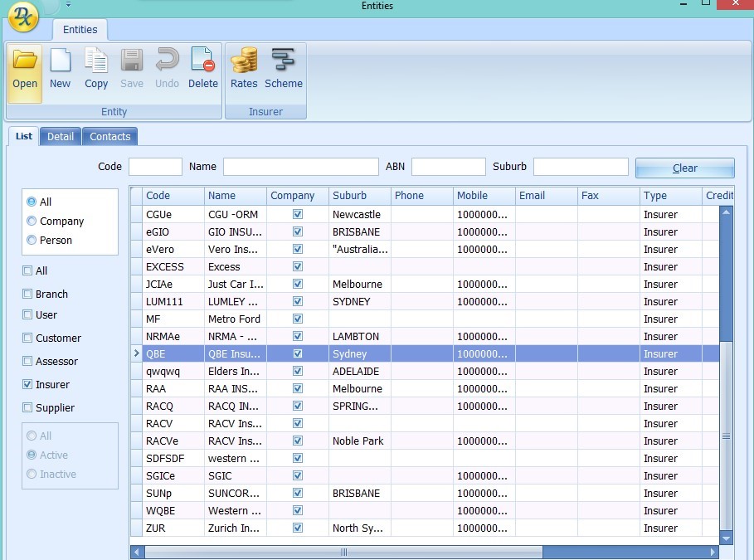The height and width of the screenshot is (560, 754).
Task: Select the SUNp row code
Action: tap(173, 493)
